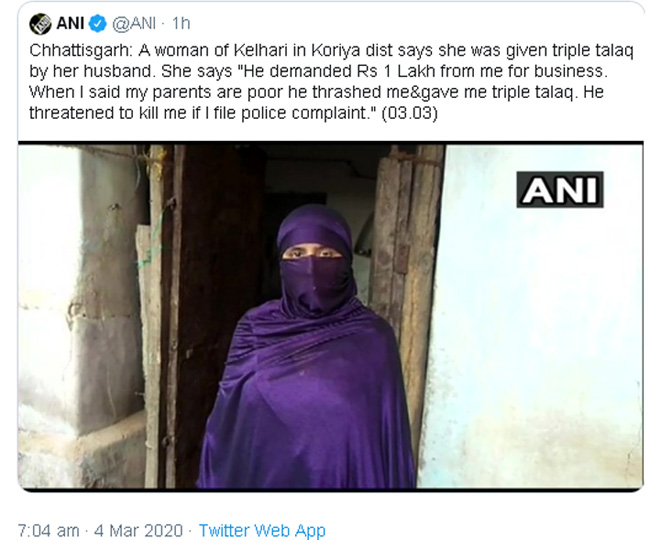
Task: Open the Twitter Web App source link
Action: pyautogui.click(x=262, y=530)
